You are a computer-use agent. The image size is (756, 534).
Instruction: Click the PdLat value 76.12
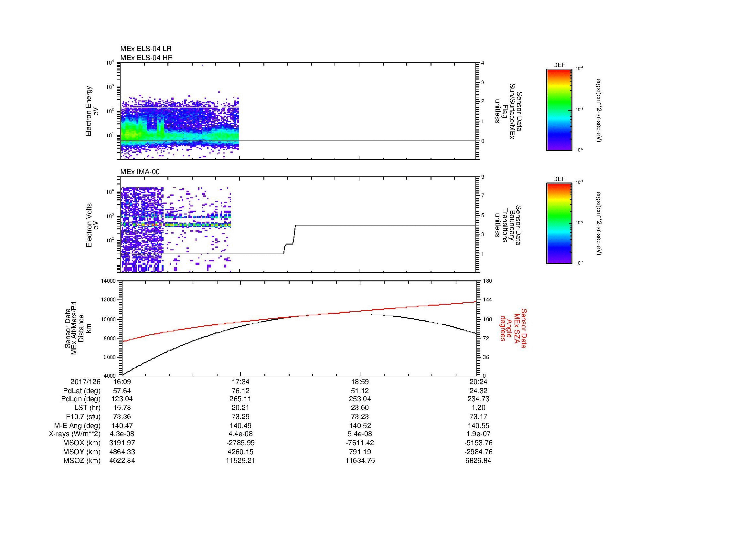tap(241, 391)
